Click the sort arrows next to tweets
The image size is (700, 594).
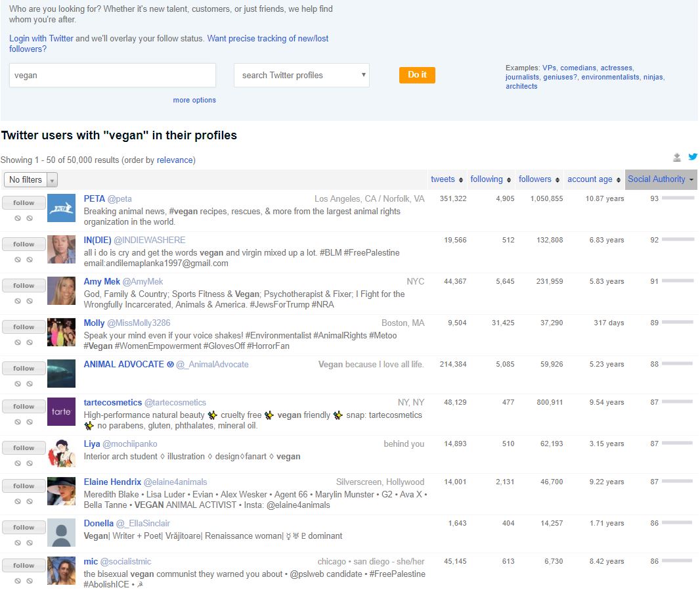click(x=461, y=180)
